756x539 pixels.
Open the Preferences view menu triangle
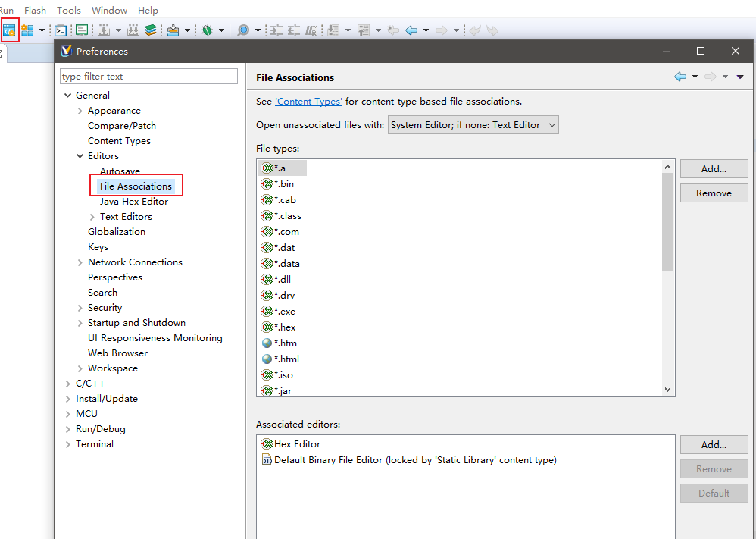point(740,77)
